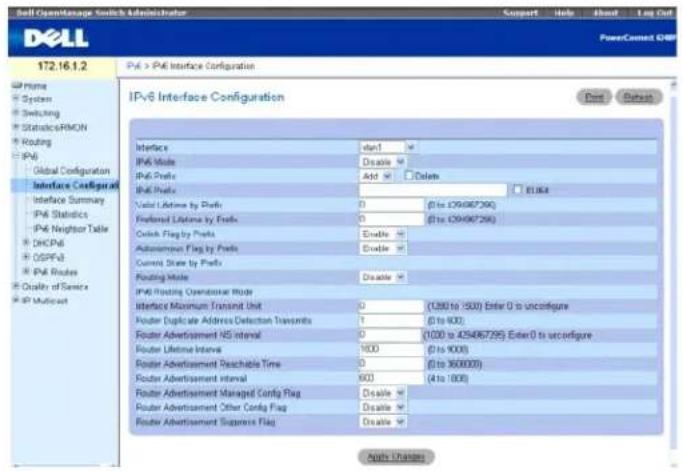682x471 pixels.
Task: Click the IPv6 breadcrumb link
Action: [134, 66]
